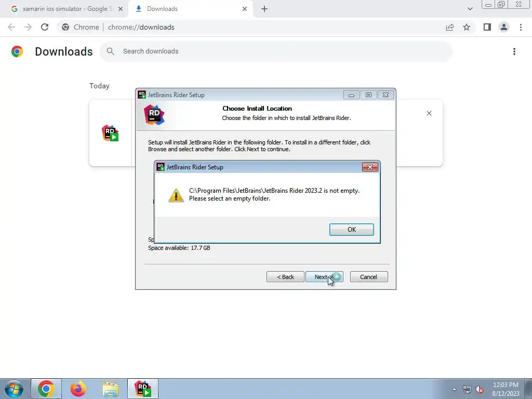Show hidden system tray icons

(454, 389)
